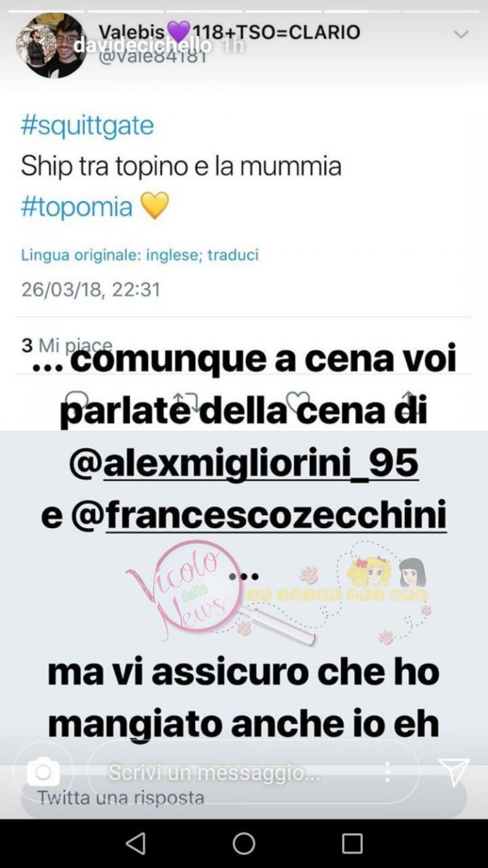Tap the Android home circle button
The width and height of the screenshot is (488, 868).
[244, 843]
